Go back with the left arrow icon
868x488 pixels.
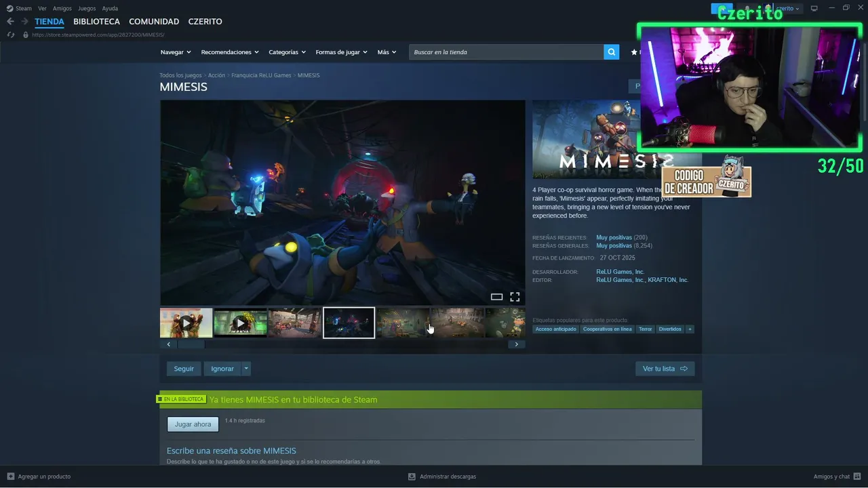click(10, 22)
